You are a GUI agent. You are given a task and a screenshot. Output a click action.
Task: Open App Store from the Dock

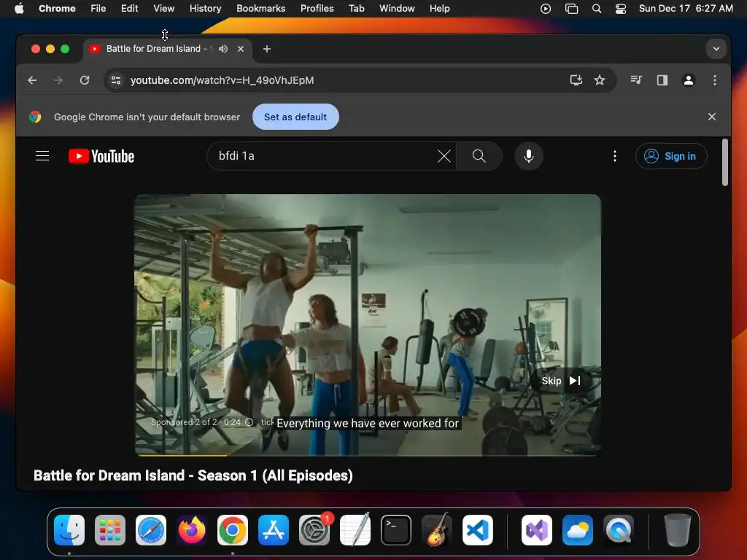click(274, 530)
